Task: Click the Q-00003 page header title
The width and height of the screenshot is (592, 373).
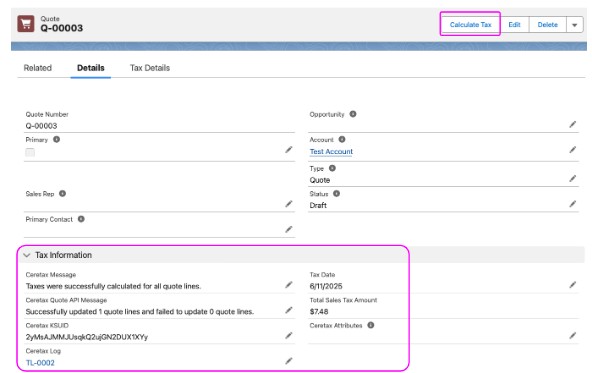Action: coord(62,28)
